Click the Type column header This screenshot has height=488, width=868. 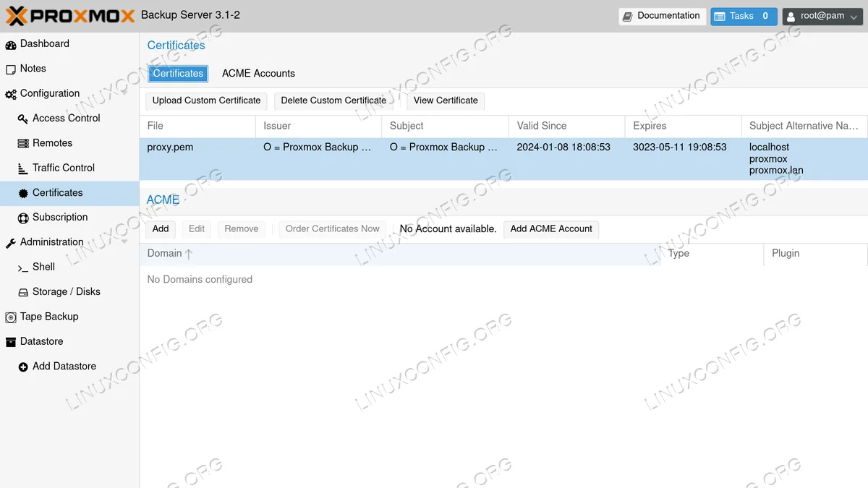pos(712,254)
